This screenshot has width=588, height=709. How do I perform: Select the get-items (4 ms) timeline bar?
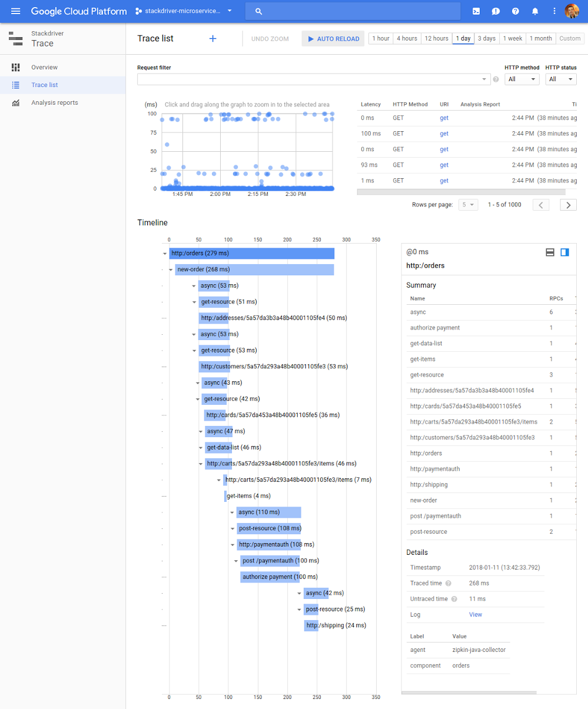pyautogui.click(x=225, y=496)
